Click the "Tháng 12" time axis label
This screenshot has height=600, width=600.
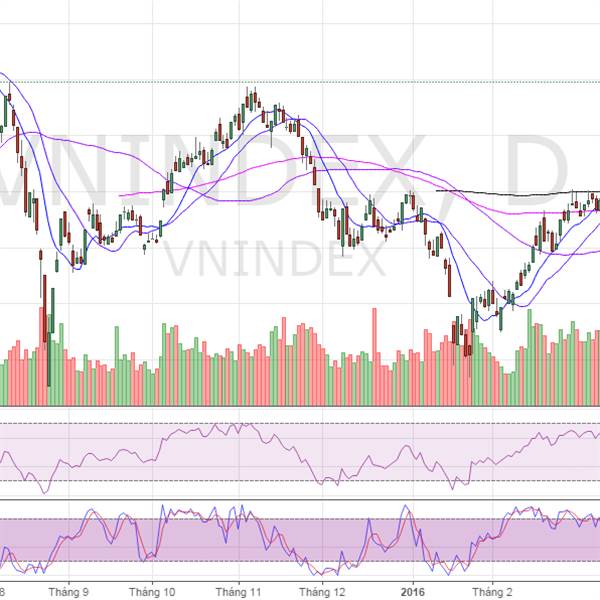322,592
